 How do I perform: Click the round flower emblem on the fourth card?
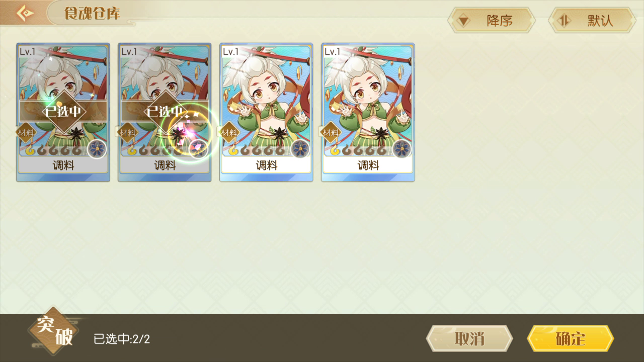click(401, 149)
